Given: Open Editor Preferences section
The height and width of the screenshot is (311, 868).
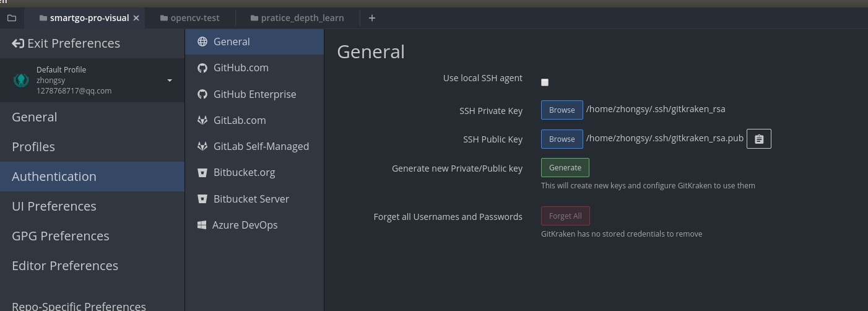Looking at the screenshot, I should (x=92, y=266).
